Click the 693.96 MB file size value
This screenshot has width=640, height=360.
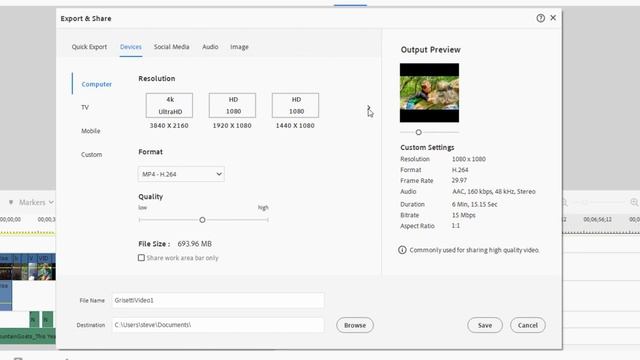click(194, 244)
